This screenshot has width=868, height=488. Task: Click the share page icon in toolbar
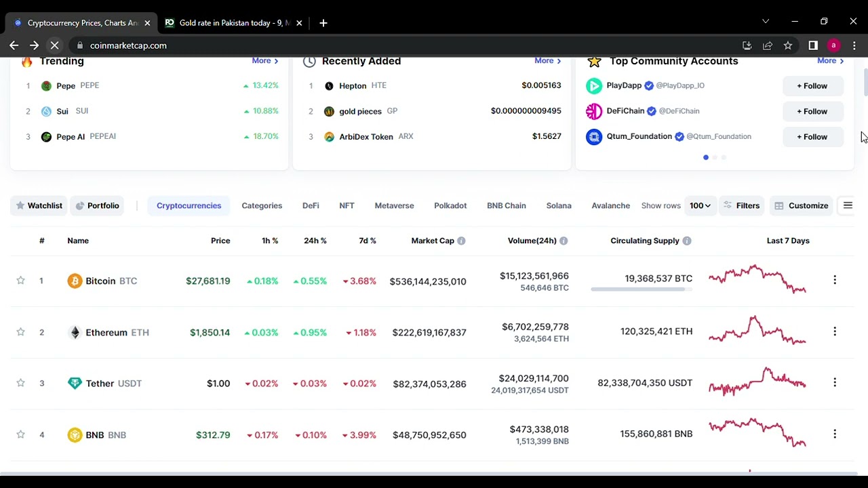click(x=768, y=45)
